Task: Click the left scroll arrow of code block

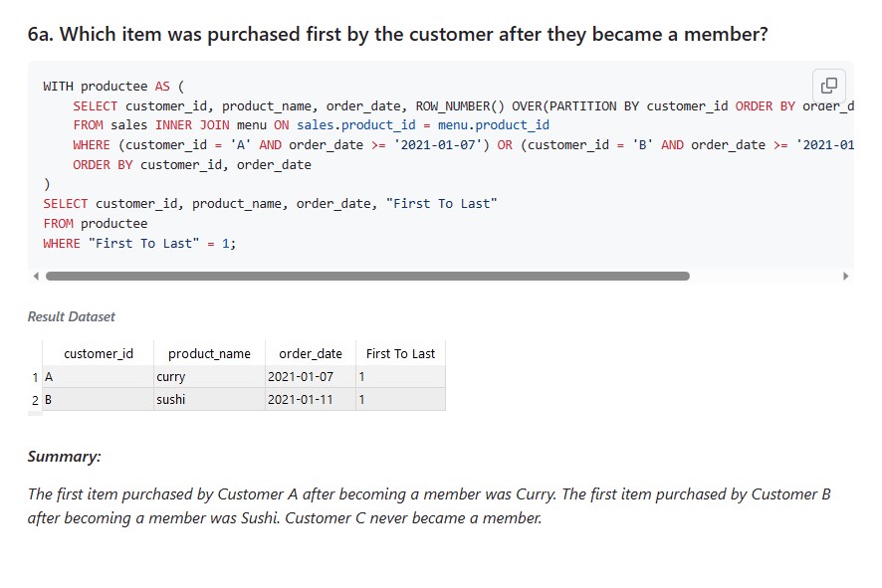Action: pyautogui.click(x=36, y=276)
